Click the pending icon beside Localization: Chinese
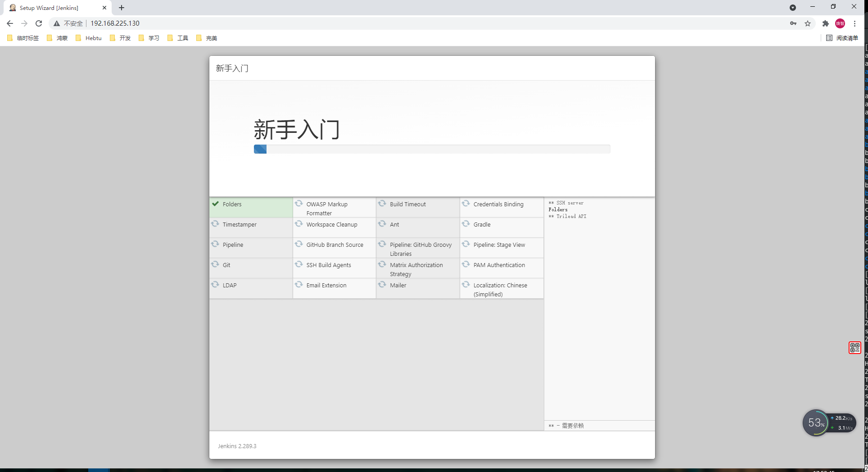This screenshot has height=472, width=868. [x=466, y=285]
